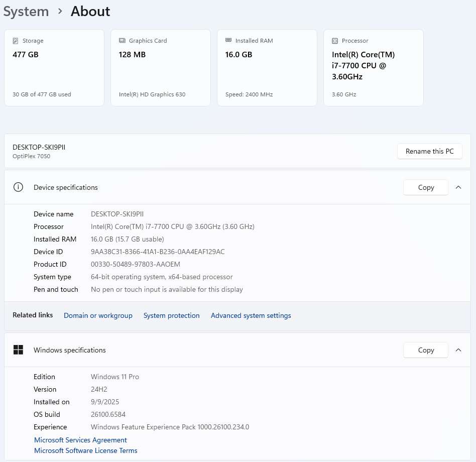476x462 pixels.
Task: Collapse the Windows specifications section
Action: [458, 350]
